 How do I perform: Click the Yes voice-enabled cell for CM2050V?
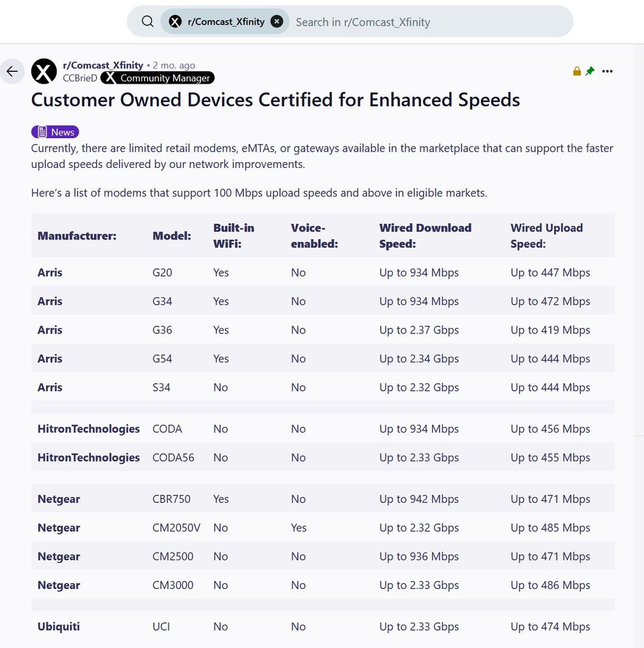[x=299, y=528]
